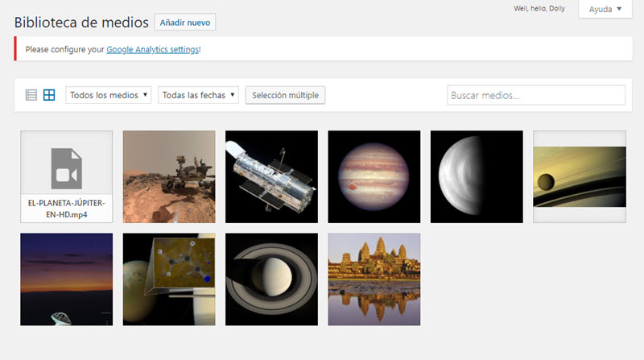Image resolution: width=644 pixels, height=360 pixels.
Task: Focus the Buscar medios search field
Action: pyautogui.click(x=535, y=95)
